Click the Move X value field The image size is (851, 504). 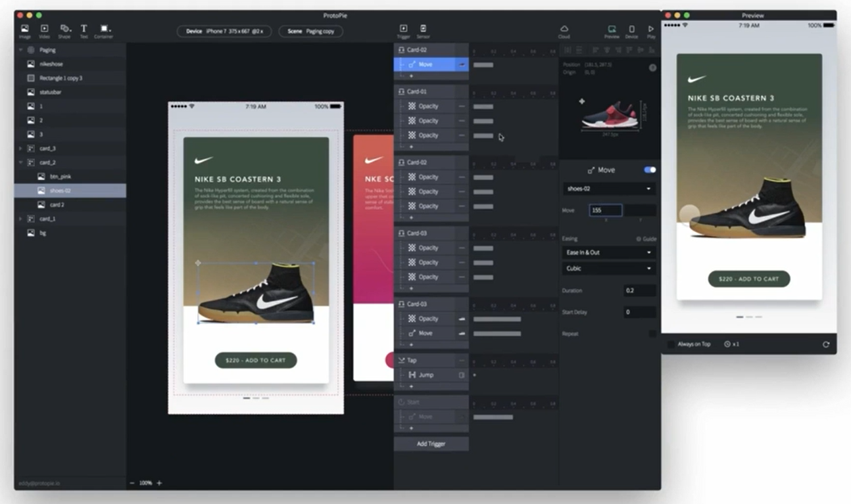pos(606,210)
